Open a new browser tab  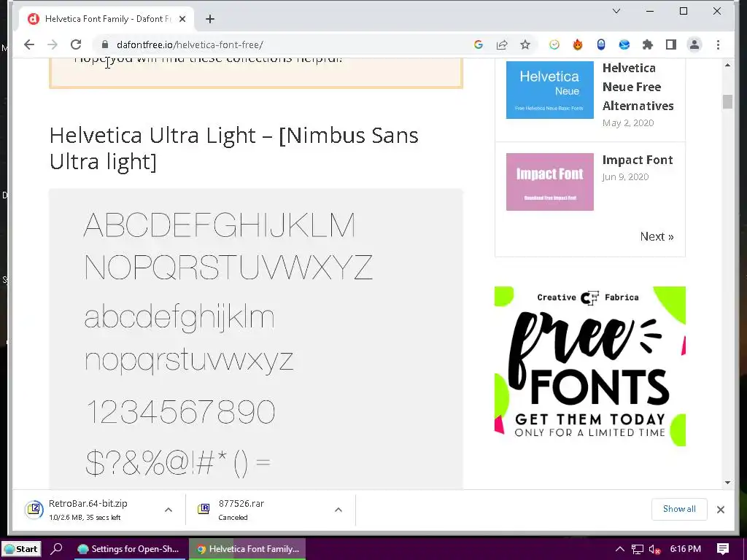click(x=210, y=19)
